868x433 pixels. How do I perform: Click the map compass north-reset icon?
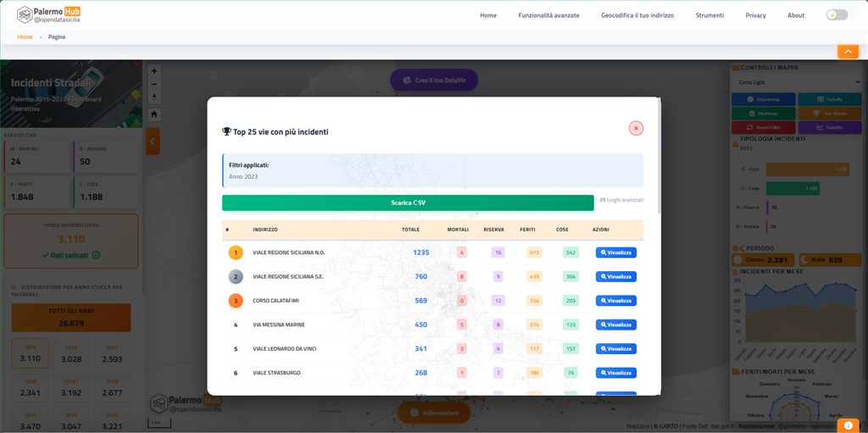[153, 97]
